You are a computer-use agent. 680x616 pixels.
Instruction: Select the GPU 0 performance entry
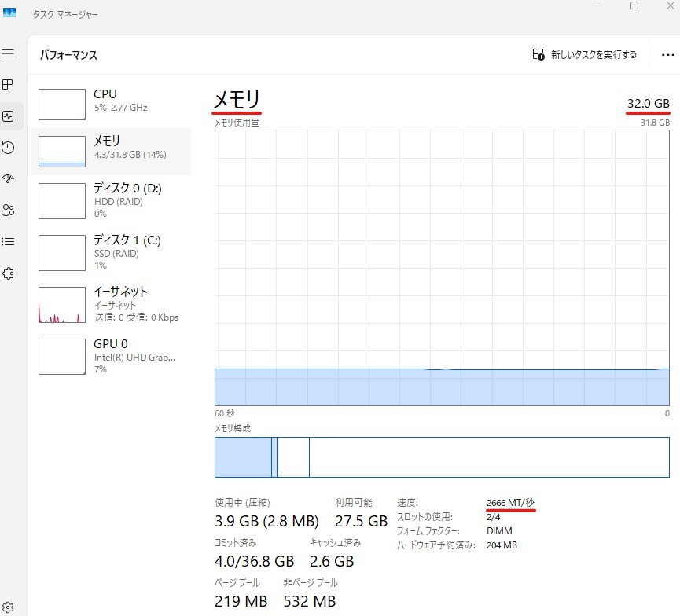[x=111, y=357]
